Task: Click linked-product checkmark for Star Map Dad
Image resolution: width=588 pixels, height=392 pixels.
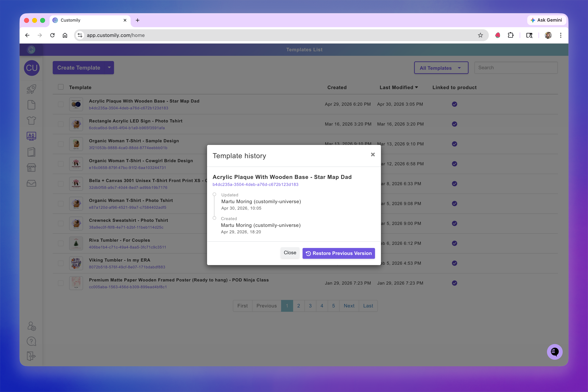Action: 455,104
